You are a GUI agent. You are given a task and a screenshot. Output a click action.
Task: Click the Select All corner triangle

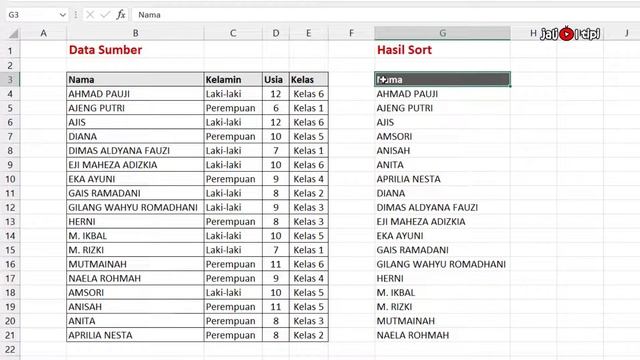13,33
